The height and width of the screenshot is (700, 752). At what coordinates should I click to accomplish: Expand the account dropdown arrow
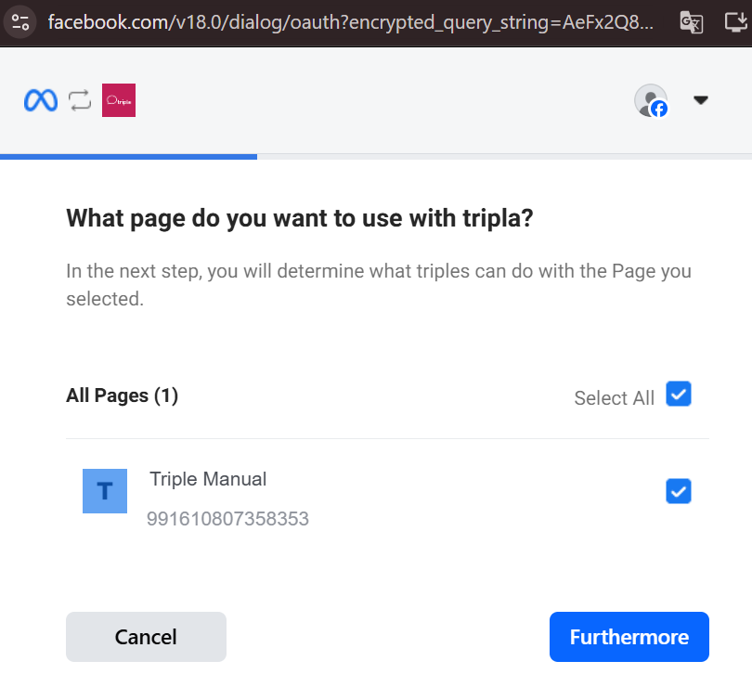coord(701,100)
